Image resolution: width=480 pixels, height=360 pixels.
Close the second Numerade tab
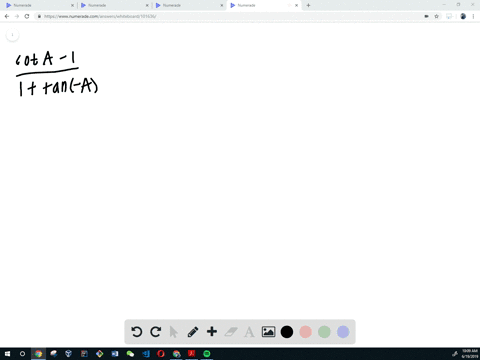coord(147,5)
